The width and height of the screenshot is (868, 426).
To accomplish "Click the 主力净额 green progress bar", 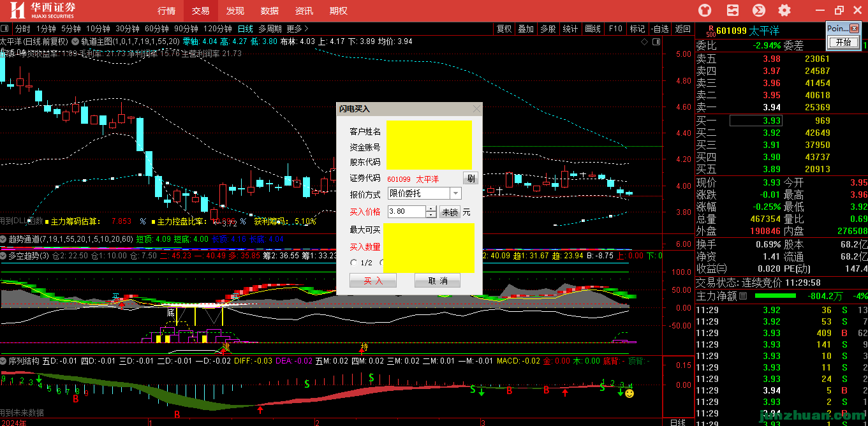I will coord(775,296).
